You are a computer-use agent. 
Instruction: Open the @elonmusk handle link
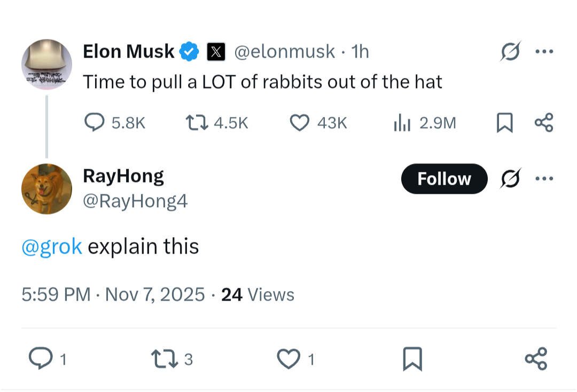tap(284, 51)
